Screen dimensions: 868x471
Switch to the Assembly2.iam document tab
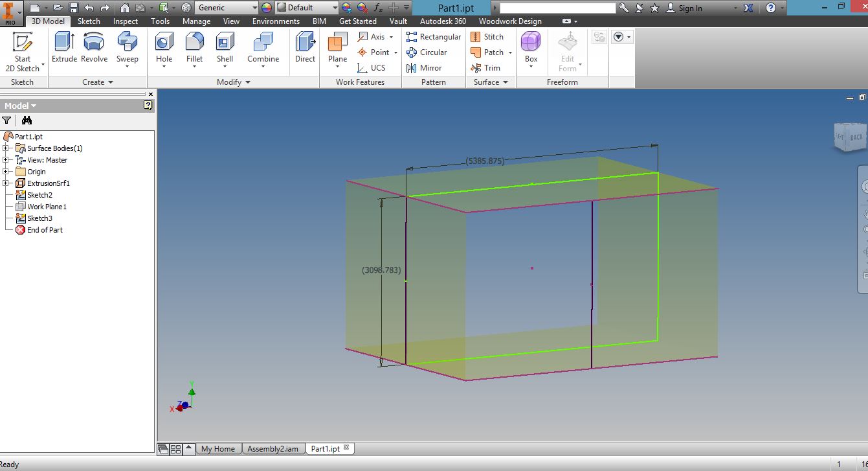(273, 448)
